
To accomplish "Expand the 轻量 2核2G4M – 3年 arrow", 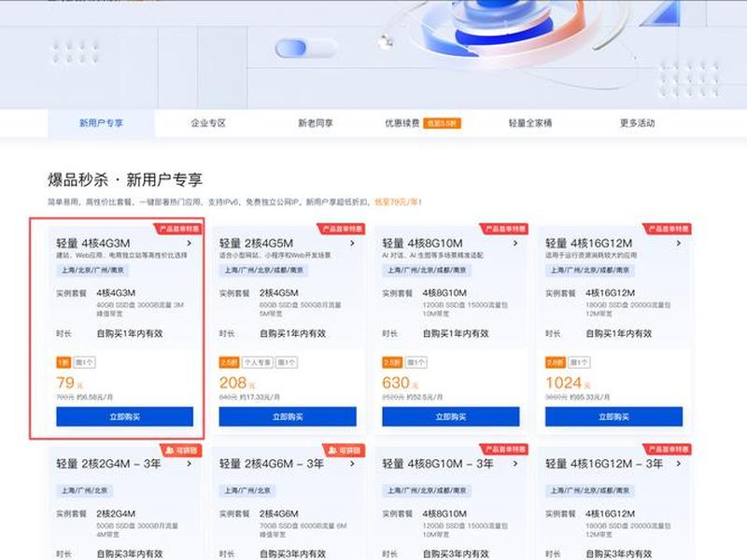I will click(x=190, y=463).
